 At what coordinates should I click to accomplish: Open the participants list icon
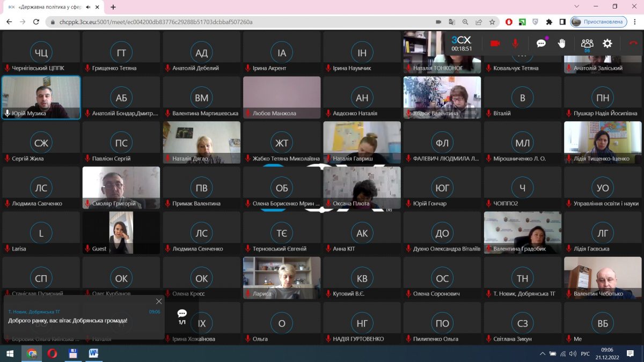coord(587,43)
